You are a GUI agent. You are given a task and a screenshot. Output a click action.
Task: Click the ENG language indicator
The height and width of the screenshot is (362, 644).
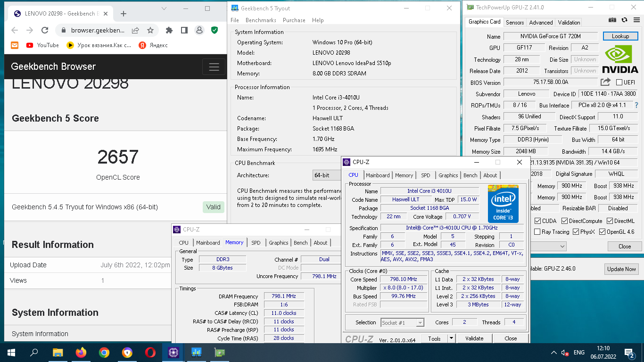(579, 352)
